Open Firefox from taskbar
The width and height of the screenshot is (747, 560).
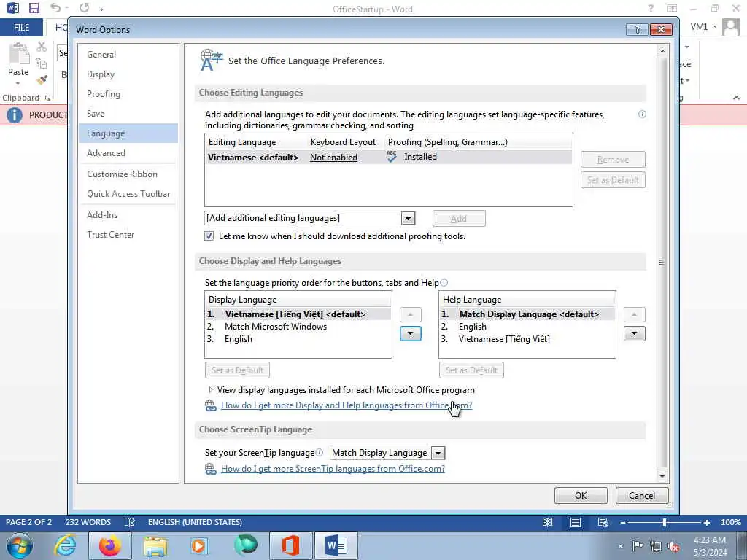tap(109, 545)
